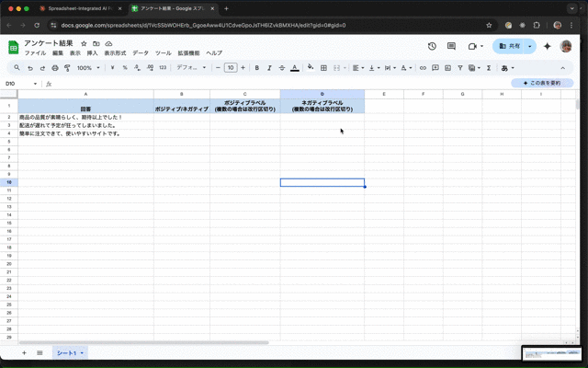588x368 pixels.
Task: Open the 拡張機能 menu
Action: [188, 53]
